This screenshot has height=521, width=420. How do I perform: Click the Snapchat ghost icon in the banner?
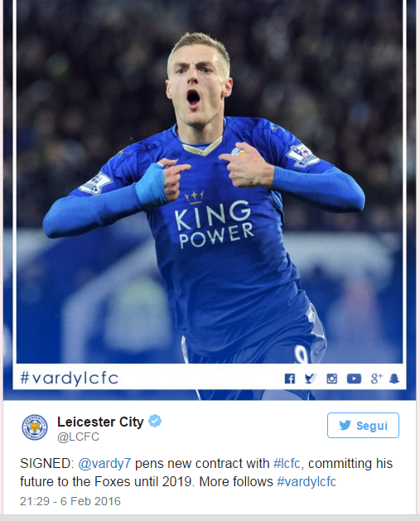coord(394,379)
